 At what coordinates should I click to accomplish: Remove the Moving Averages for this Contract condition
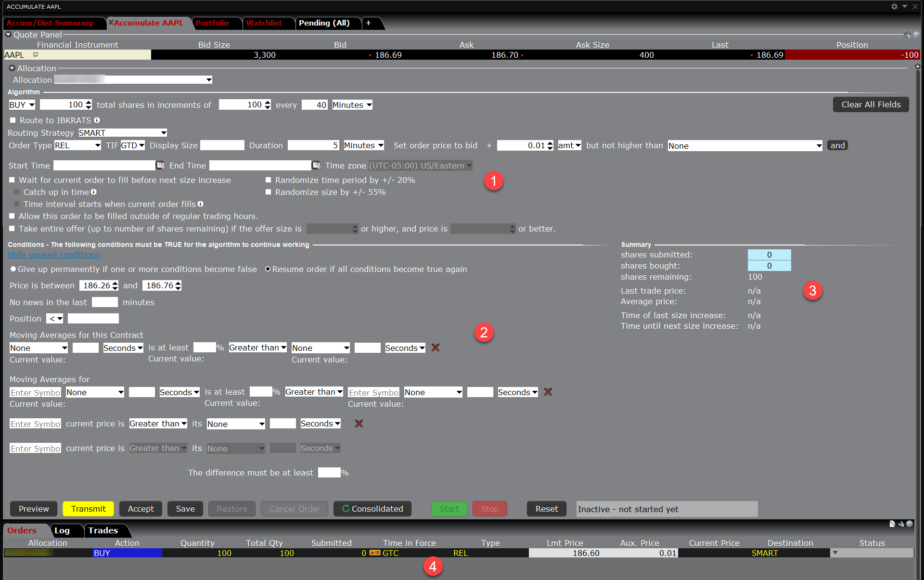[x=436, y=348]
